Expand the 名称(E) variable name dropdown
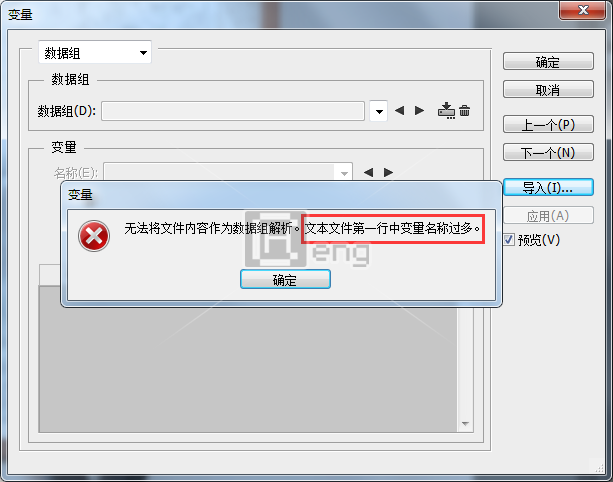This screenshot has height=482, width=613. point(344,172)
